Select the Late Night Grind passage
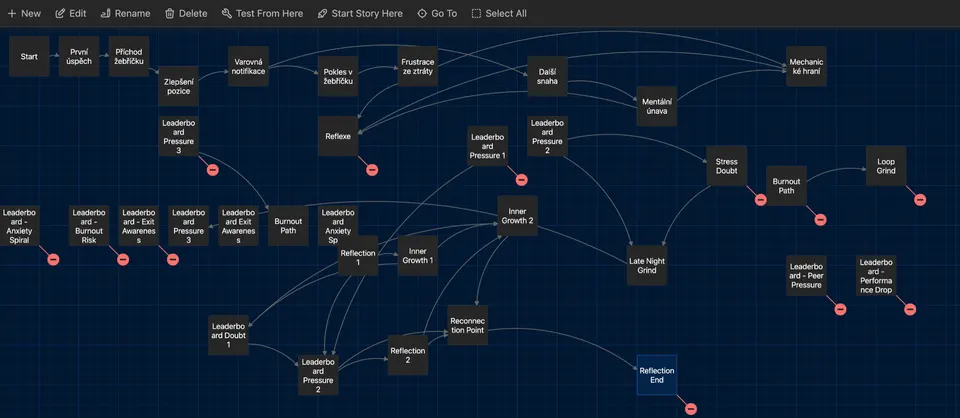This screenshot has width=960, height=418. point(647,265)
